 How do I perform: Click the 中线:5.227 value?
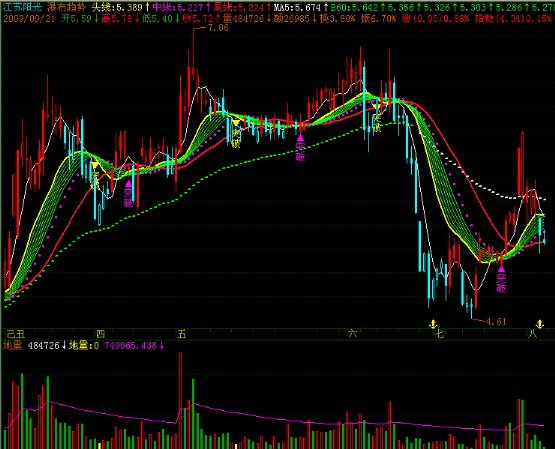(x=178, y=7)
